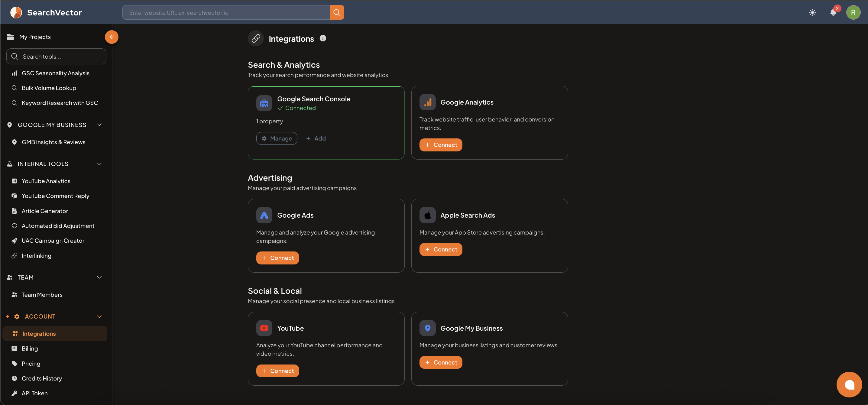Image resolution: width=868 pixels, height=405 pixels.
Task: Add a Google Search Console property
Action: tap(316, 138)
